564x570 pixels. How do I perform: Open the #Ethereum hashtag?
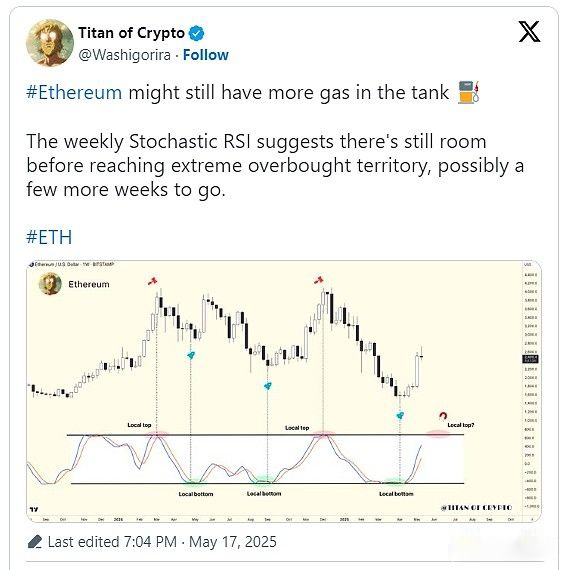(74, 92)
